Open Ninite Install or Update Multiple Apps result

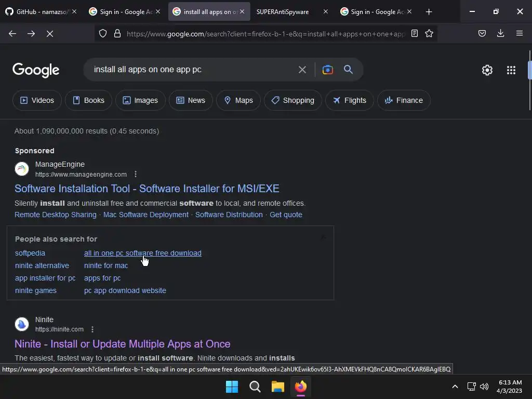coord(123,344)
